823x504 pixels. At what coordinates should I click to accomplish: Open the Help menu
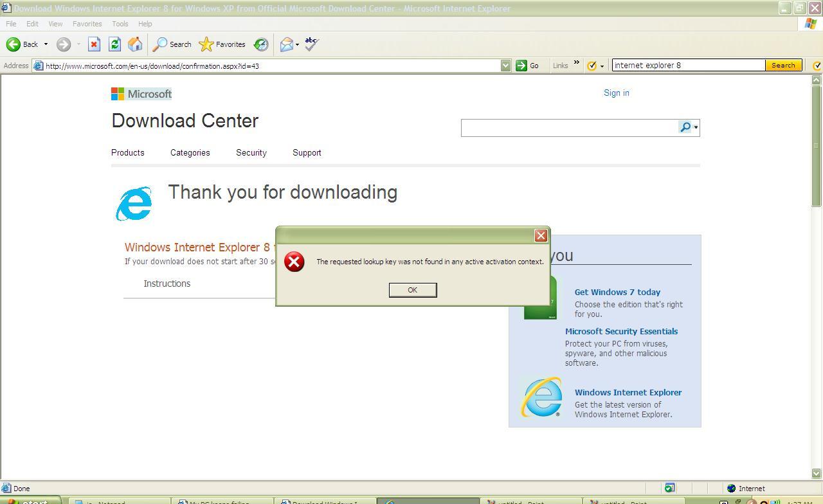coord(145,24)
